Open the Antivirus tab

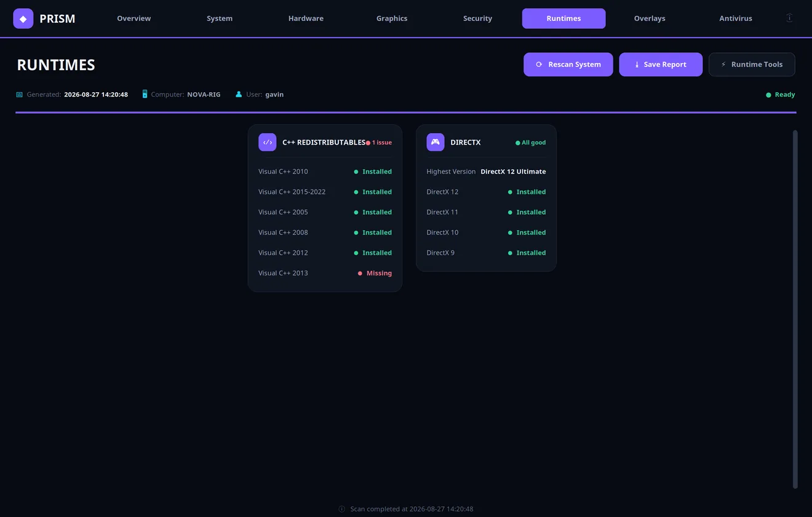click(x=736, y=18)
